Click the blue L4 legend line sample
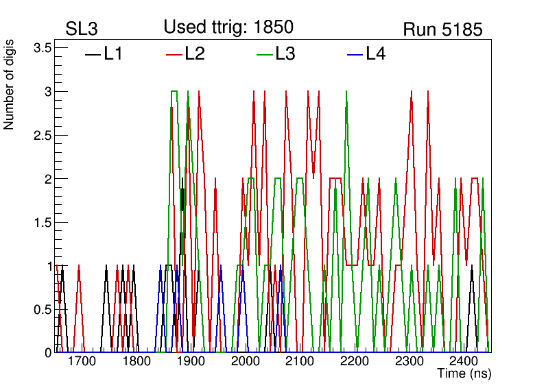Viewport: 546px width, 392px height. pyautogui.click(x=355, y=54)
